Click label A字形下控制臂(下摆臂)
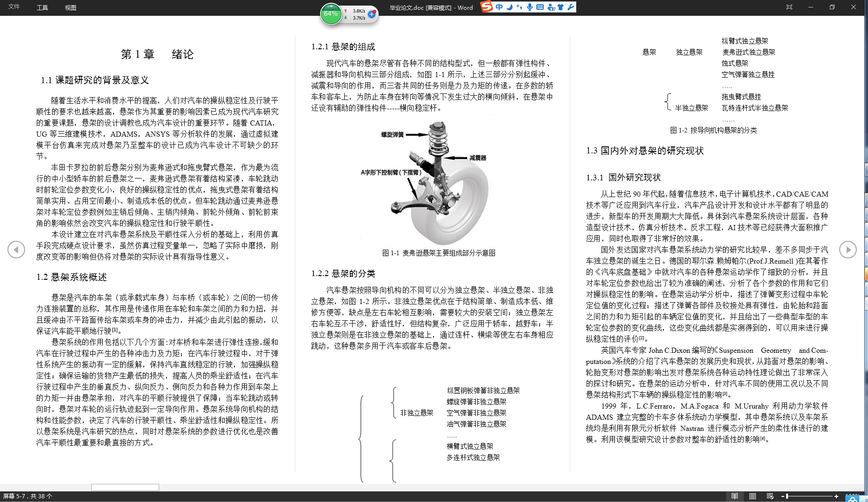This screenshot has height=502, width=868. (391, 172)
